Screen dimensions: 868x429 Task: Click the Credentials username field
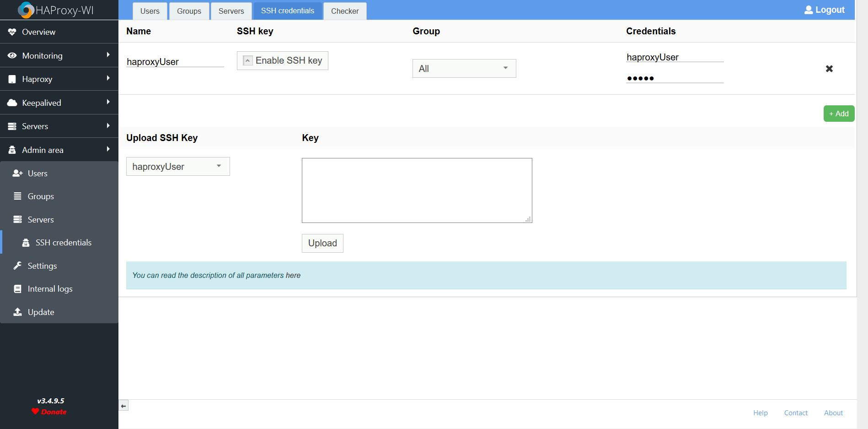(675, 57)
